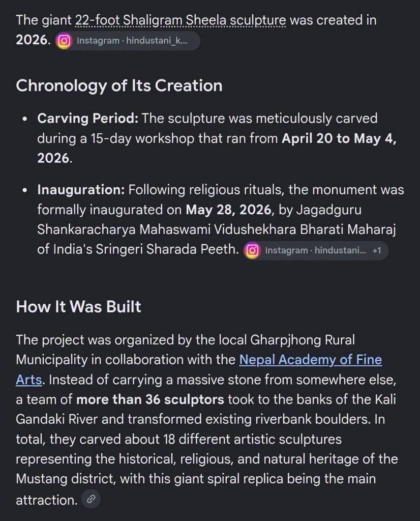
Task: Select the "Chronology of Its Creation" heading
Action: pyautogui.click(x=119, y=85)
